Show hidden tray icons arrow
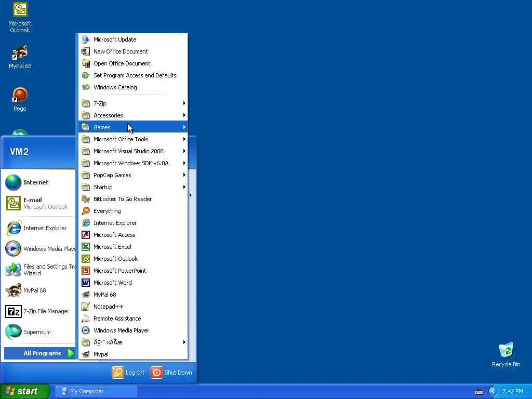 point(493,392)
